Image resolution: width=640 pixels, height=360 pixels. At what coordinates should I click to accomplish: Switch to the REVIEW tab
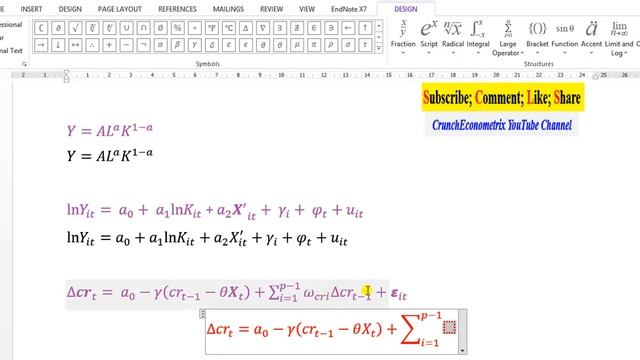271,9
